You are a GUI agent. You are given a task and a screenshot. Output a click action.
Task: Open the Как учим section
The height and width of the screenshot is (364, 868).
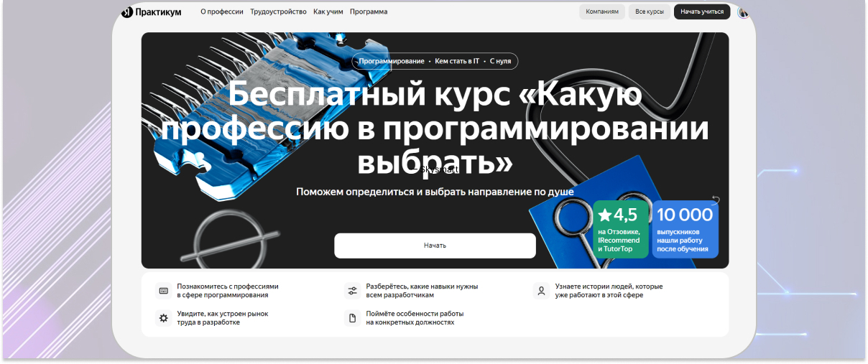click(x=328, y=11)
